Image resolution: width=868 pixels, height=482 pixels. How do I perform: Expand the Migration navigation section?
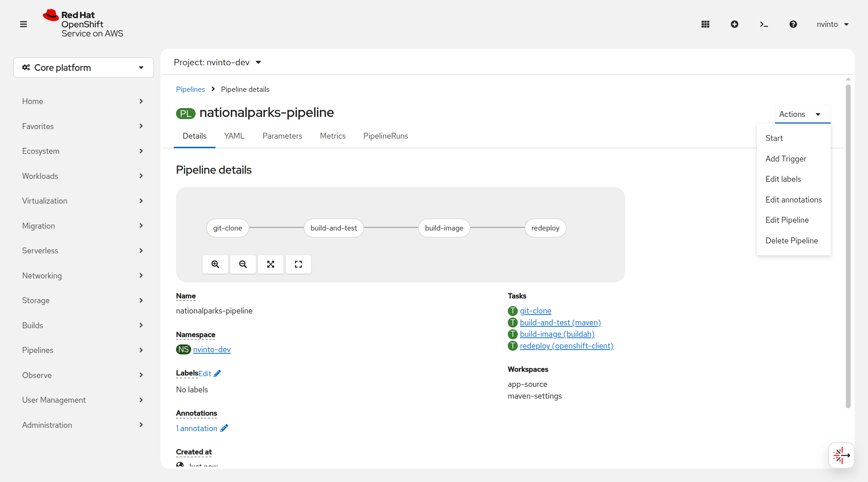[83, 226]
